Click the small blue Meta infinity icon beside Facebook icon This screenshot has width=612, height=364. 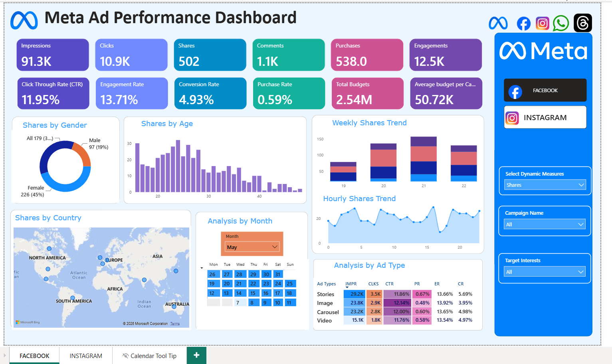(498, 23)
